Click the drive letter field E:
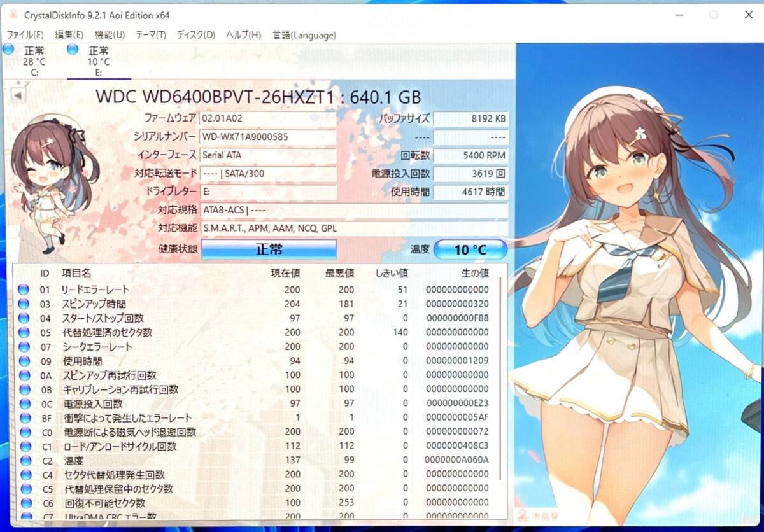764x532 pixels. click(x=268, y=192)
